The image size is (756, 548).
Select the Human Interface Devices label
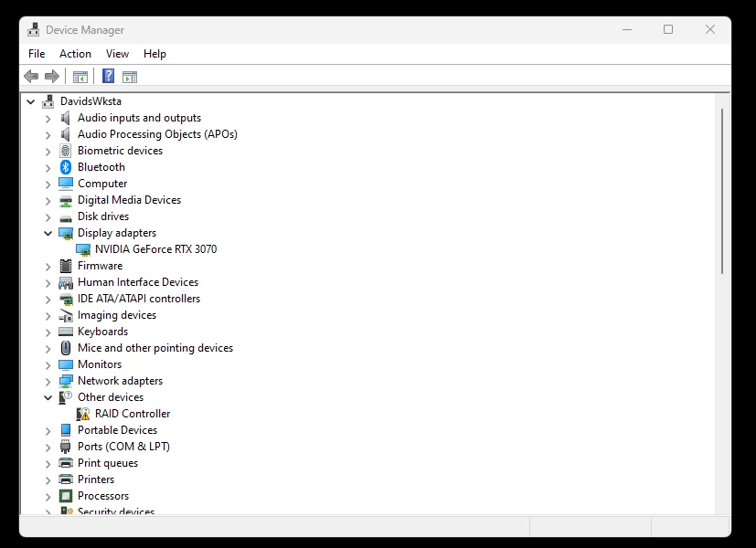138,282
